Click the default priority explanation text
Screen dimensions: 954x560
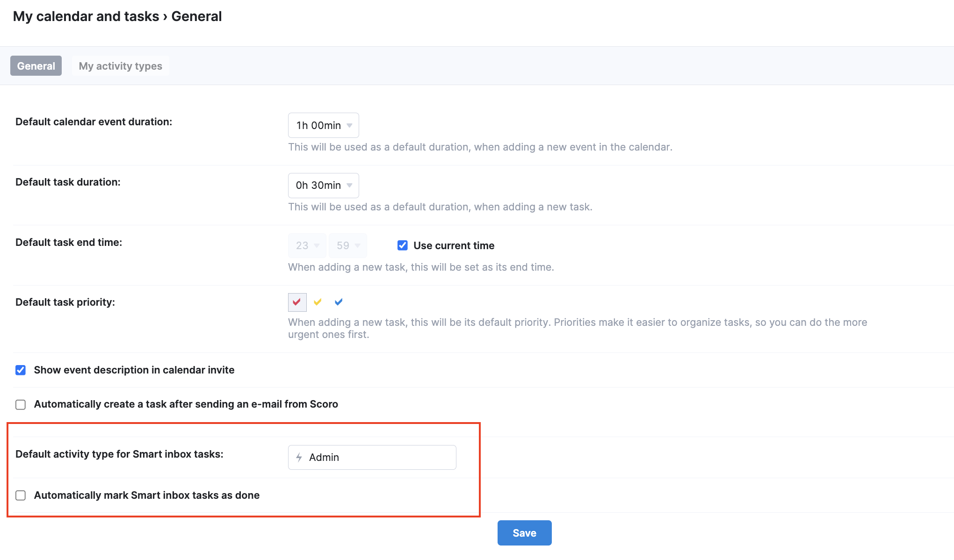click(578, 328)
